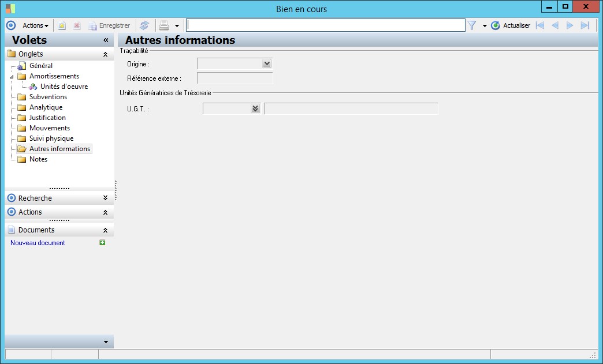Open the Justification tab
This screenshot has height=364, width=603.
47,118
